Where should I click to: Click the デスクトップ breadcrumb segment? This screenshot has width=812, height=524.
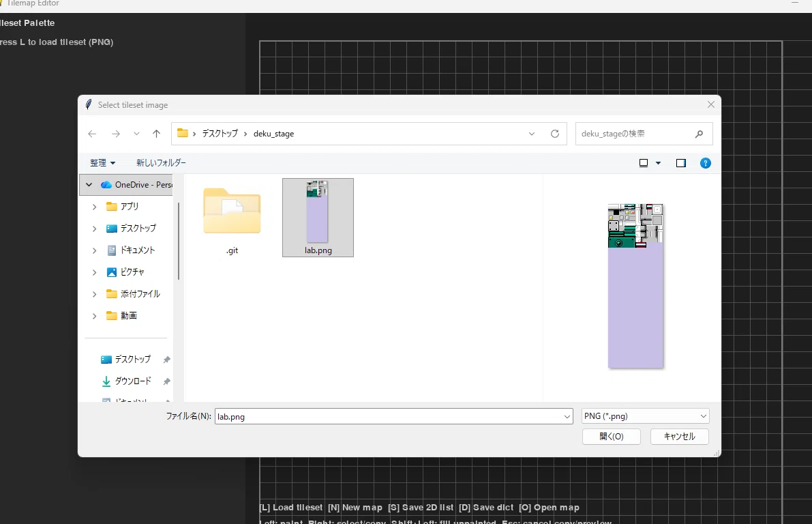click(220, 134)
